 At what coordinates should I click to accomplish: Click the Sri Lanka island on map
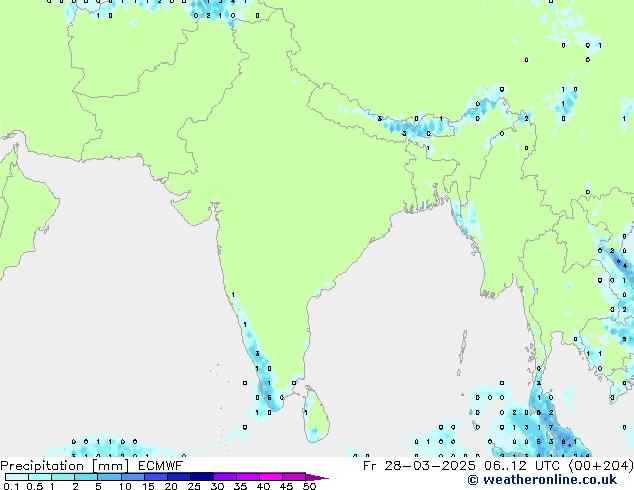(x=317, y=414)
